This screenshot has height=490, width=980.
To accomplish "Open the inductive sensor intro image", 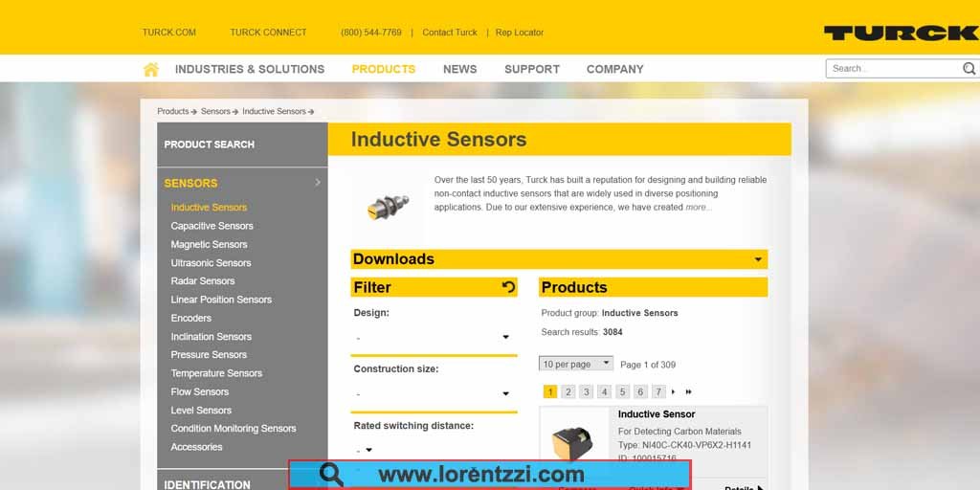I will pyautogui.click(x=388, y=206).
